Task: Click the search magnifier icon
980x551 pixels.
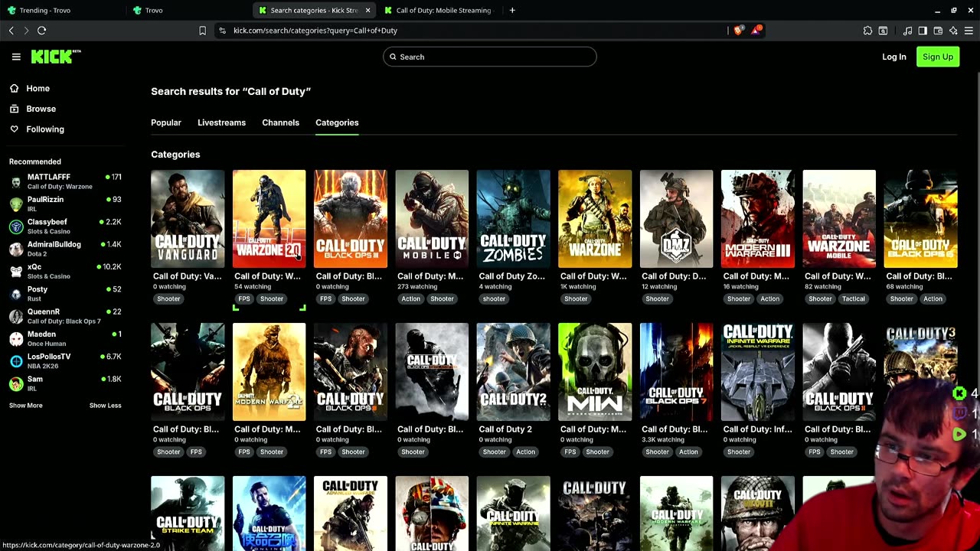Action: pos(393,57)
